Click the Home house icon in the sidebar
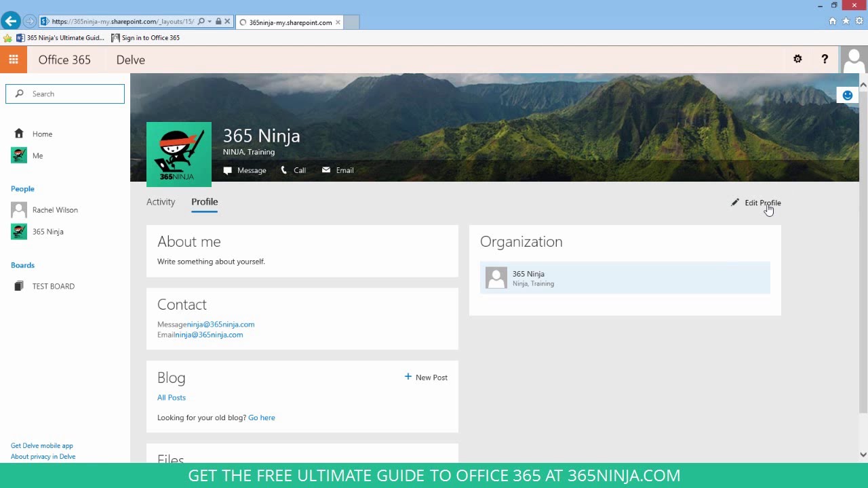 click(19, 134)
